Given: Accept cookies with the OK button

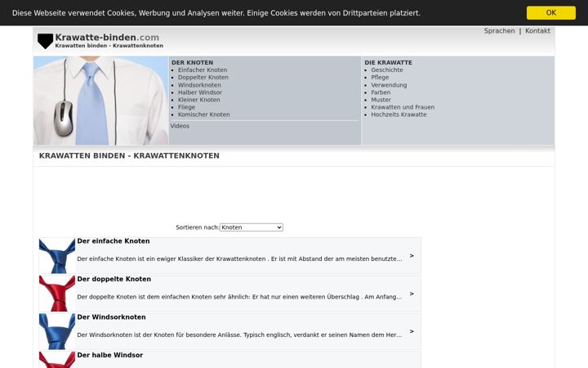Looking at the screenshot, I should click(551, 13).
